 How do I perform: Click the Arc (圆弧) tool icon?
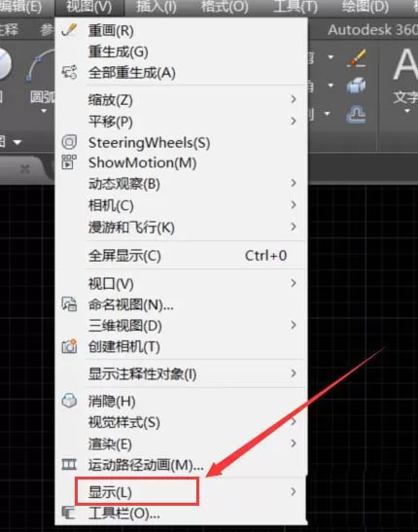click(40, 66)
